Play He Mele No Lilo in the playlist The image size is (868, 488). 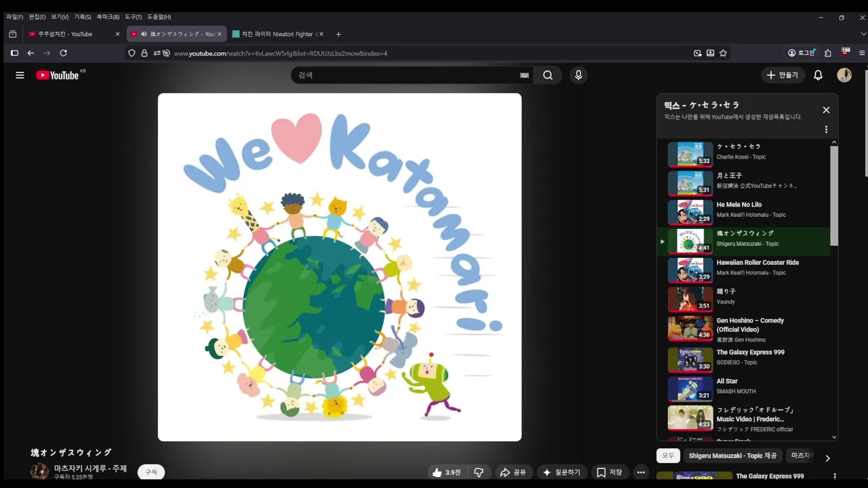(743, 212)
